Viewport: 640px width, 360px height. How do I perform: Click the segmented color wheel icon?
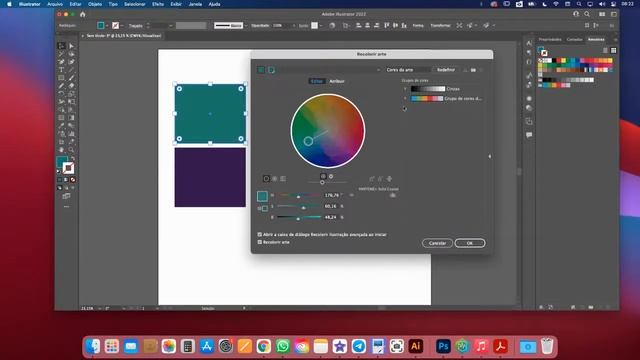coord(275,179)
